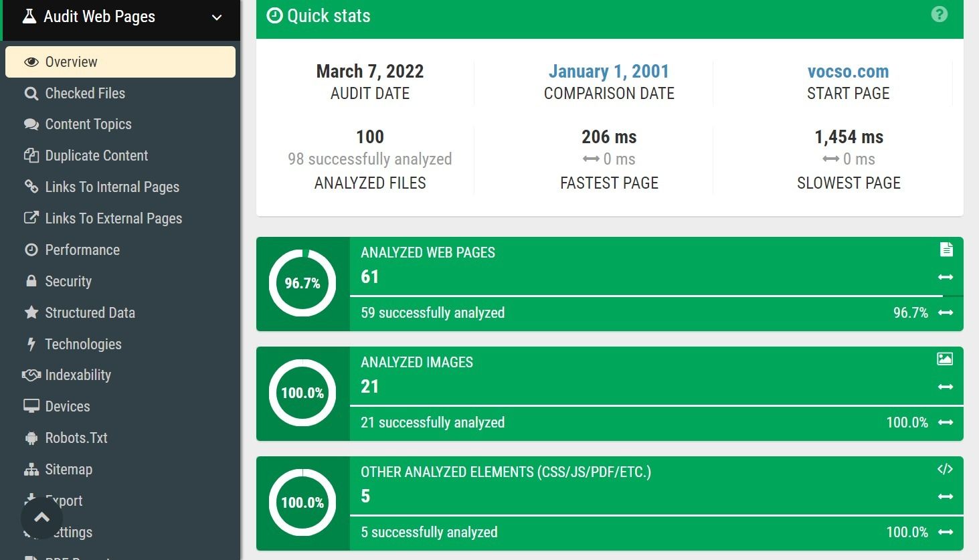The height and width of the screenshot is (560, 979).
Task: Open the Quick stats help question mark
Action: [x=940, y=14]
